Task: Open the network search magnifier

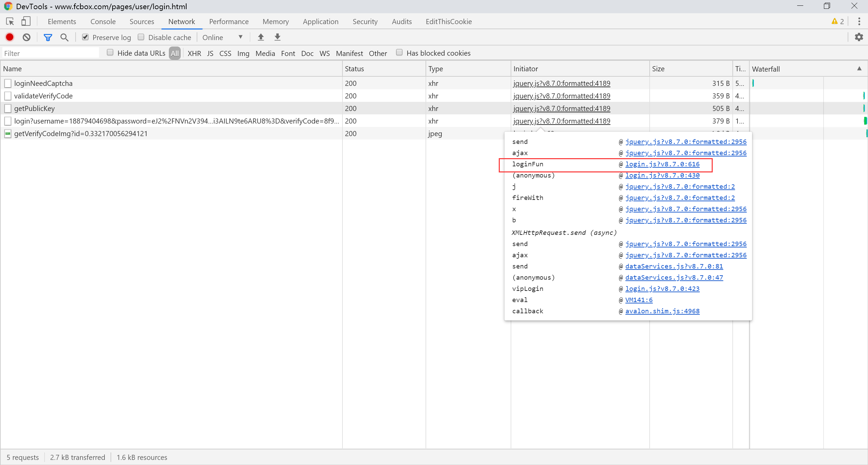Action: [x=64, y=37]
